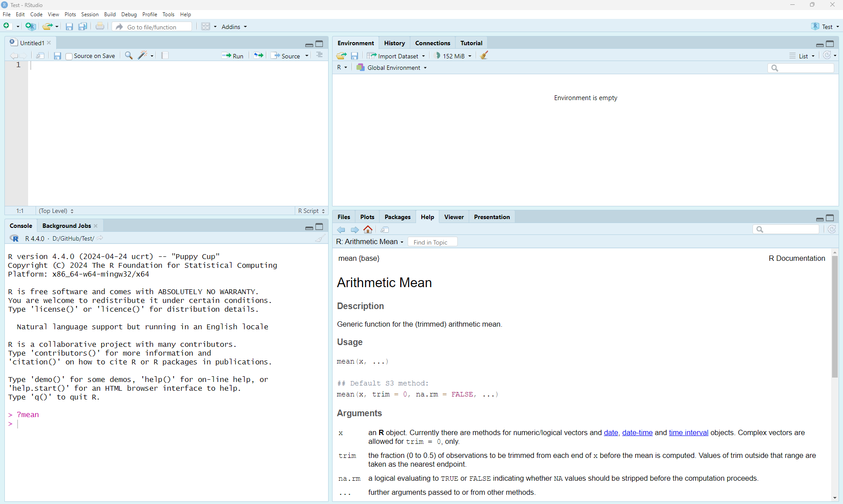Open the Import Dataset dropdown
This screenshot has width=843, height=504.
tap(396, 56)
